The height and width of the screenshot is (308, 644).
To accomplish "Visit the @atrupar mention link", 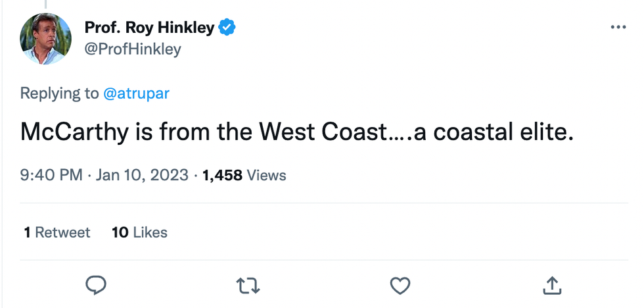I will (136, 93).
